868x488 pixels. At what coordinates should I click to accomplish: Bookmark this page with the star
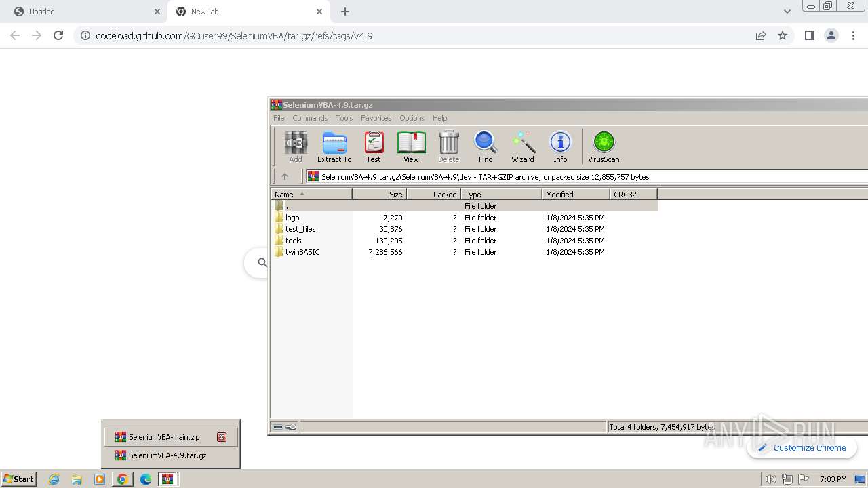pos(783,35)
